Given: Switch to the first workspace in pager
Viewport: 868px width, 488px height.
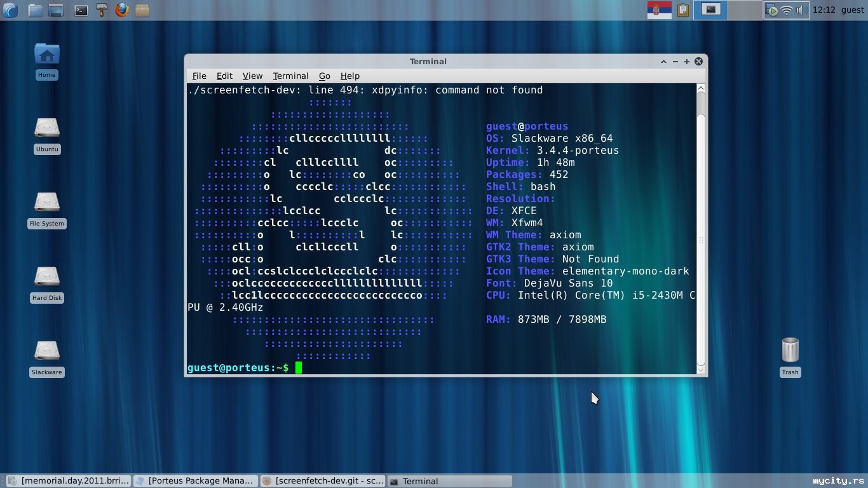Looking at the screenshot, I should tap(710, 10).
